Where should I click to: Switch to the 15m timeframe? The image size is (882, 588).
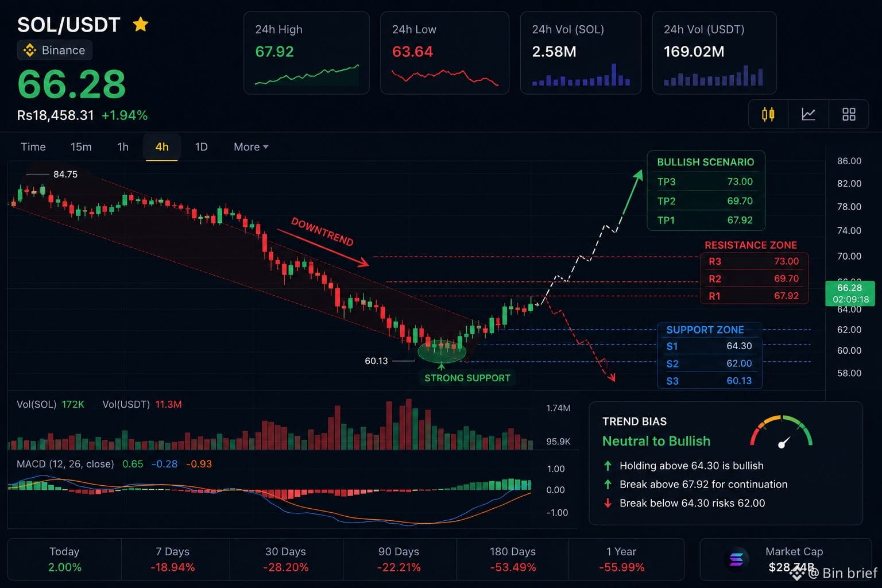pos(81,147)
